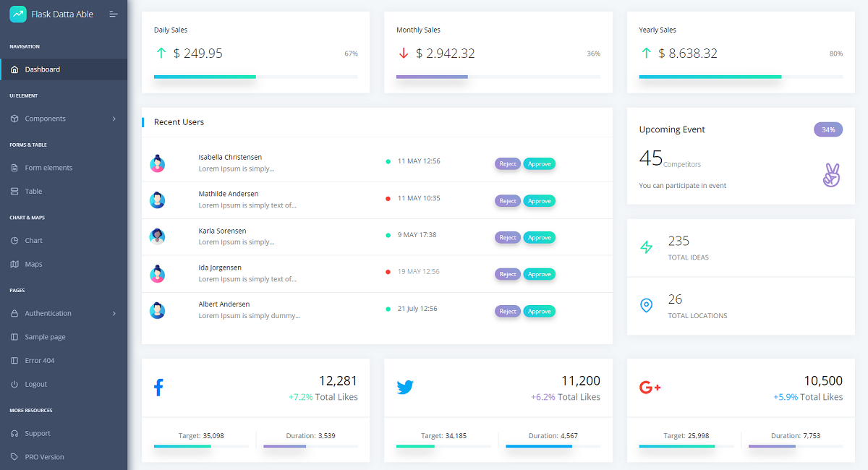
Task: Toggle the sidebar collapse hamburger icon
Action: pos(113,14)
